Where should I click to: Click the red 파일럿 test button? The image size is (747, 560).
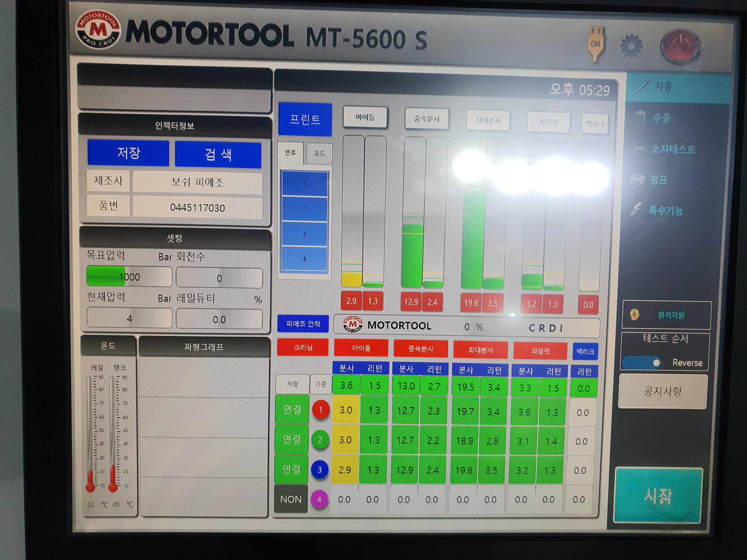[540, 351]
